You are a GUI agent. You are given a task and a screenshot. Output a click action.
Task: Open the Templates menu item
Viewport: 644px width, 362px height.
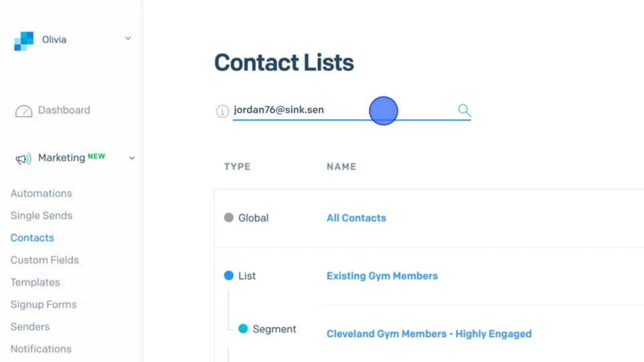tap(35, 282)
